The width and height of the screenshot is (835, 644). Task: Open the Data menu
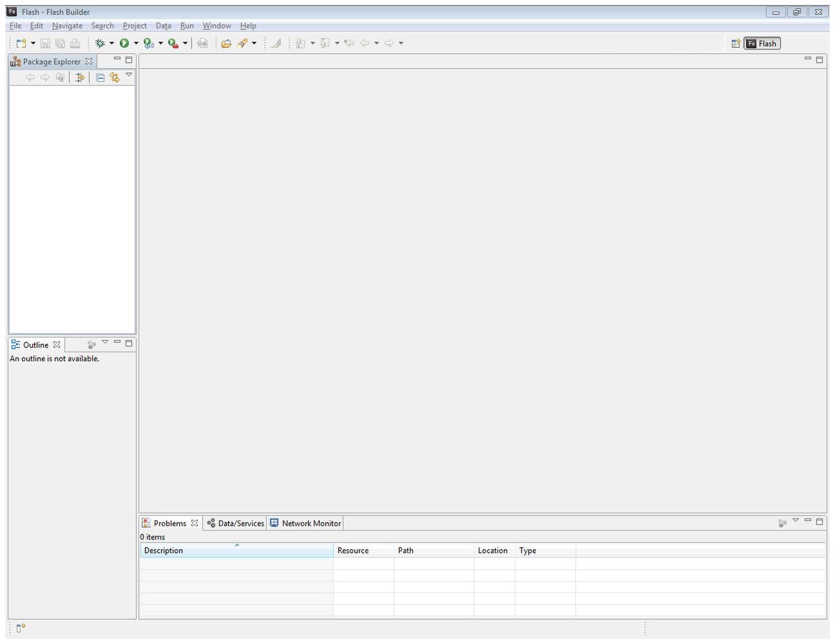[x=164, y=26]
